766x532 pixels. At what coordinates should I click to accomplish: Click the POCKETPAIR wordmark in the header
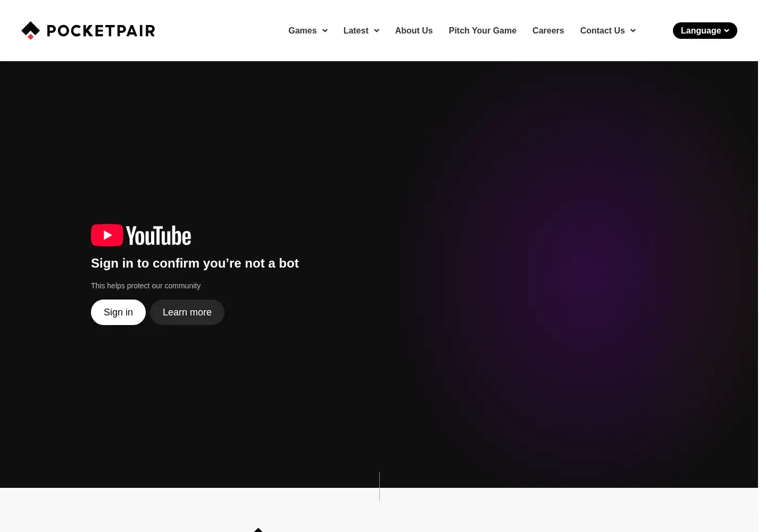[101, 31]
